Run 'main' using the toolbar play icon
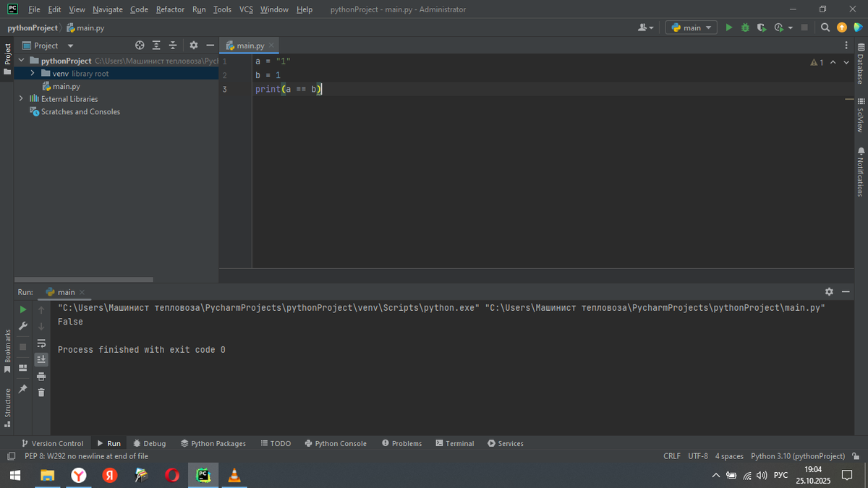Screen dimensions: 868x488 coord(729,27)
